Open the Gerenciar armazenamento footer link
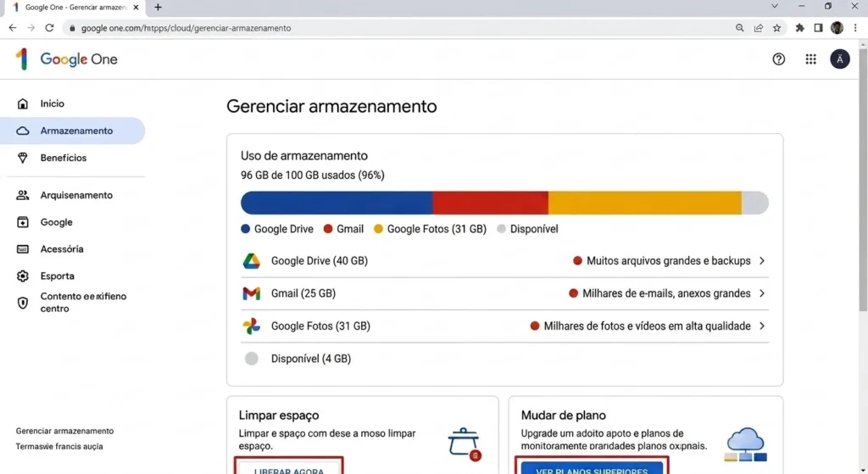 click(64, 431)
